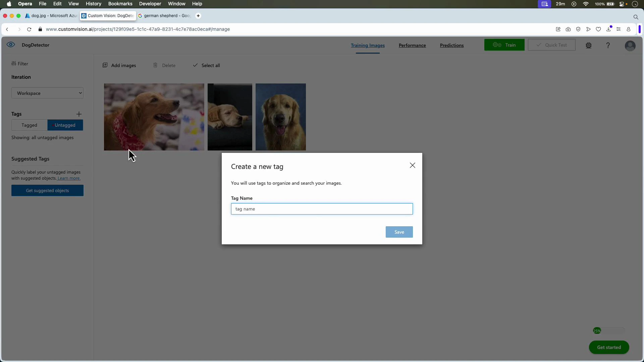Click the profile icon in the address bar
Image resolution: width=644 pixels, height=362 pixels.
(x=629, y=29)
